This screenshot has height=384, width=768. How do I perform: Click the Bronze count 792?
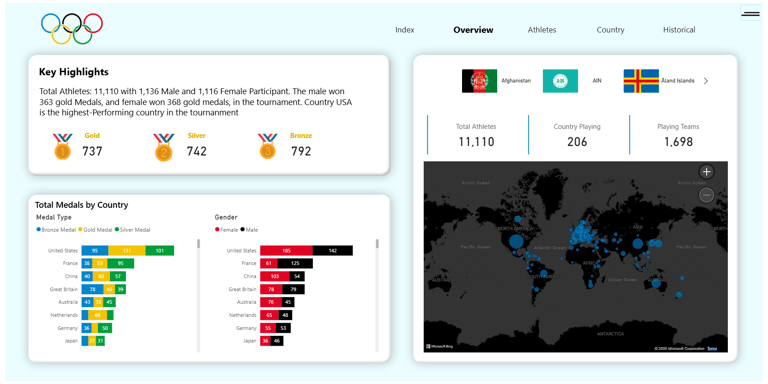301,151
